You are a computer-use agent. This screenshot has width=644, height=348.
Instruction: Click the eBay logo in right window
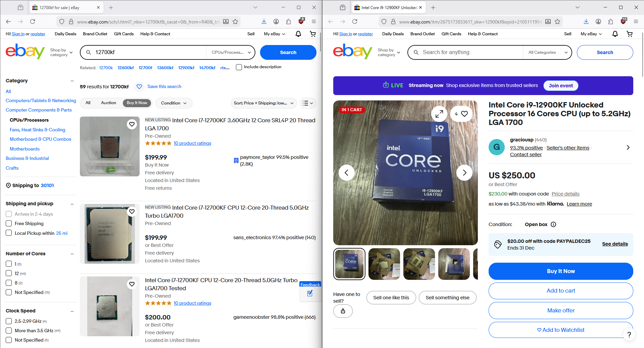[x=353, y=52]
